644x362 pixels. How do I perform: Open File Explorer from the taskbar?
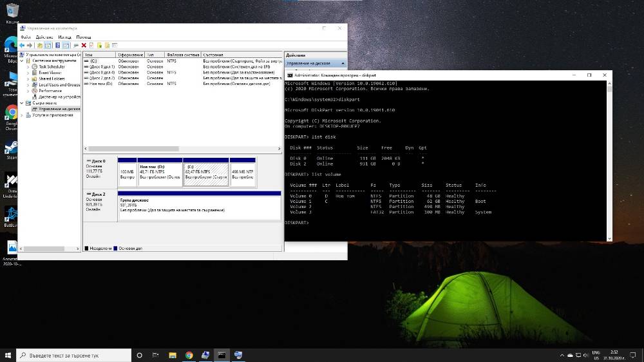173,356
